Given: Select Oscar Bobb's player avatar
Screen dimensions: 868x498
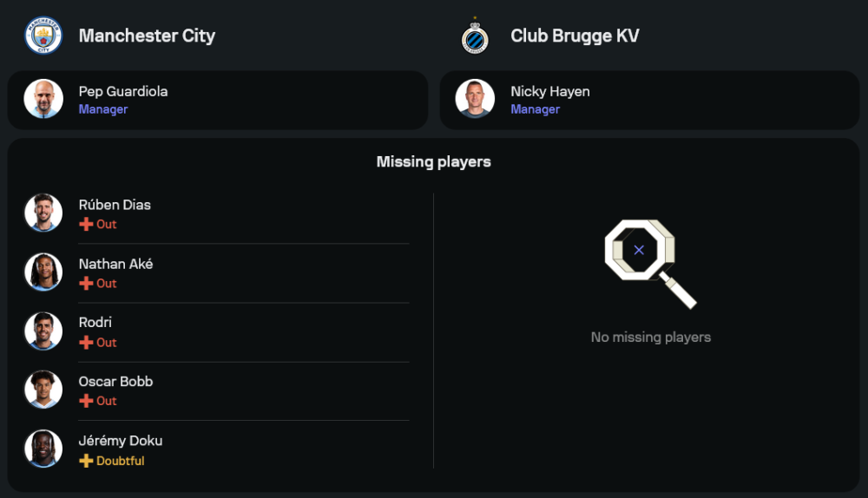Looking at the screenshot, I should 43,390.
